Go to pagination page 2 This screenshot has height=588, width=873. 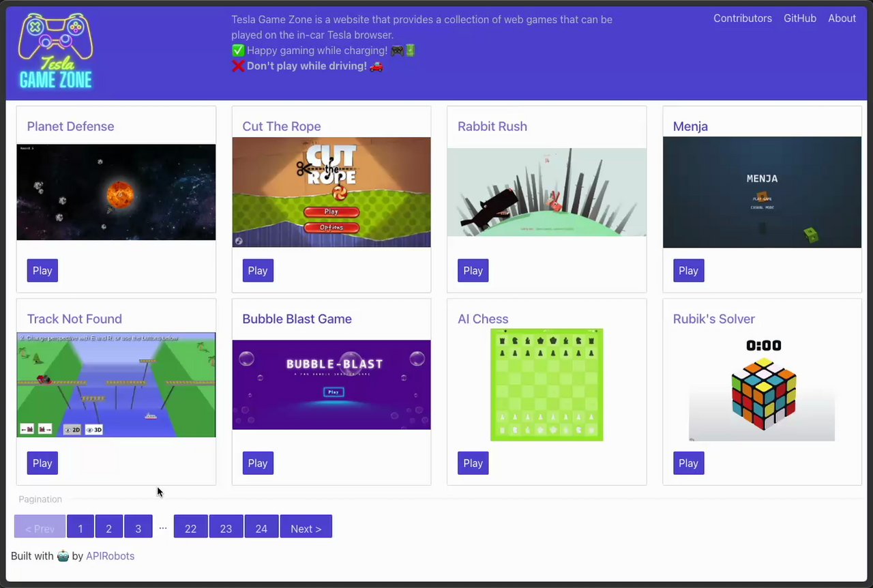tap(108, 527)
